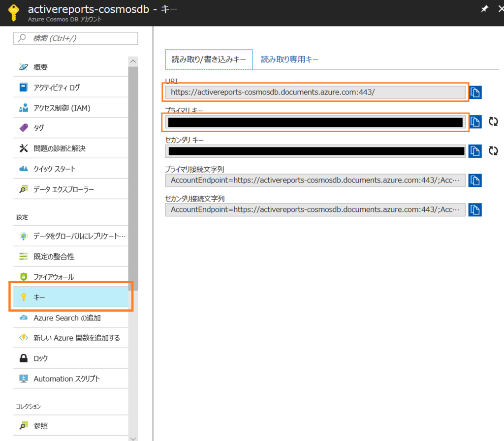The width and height of the screenshot is (504, 441).
Task: Open アクティビティ ログ menu item
Action: (x=71, y=88)
